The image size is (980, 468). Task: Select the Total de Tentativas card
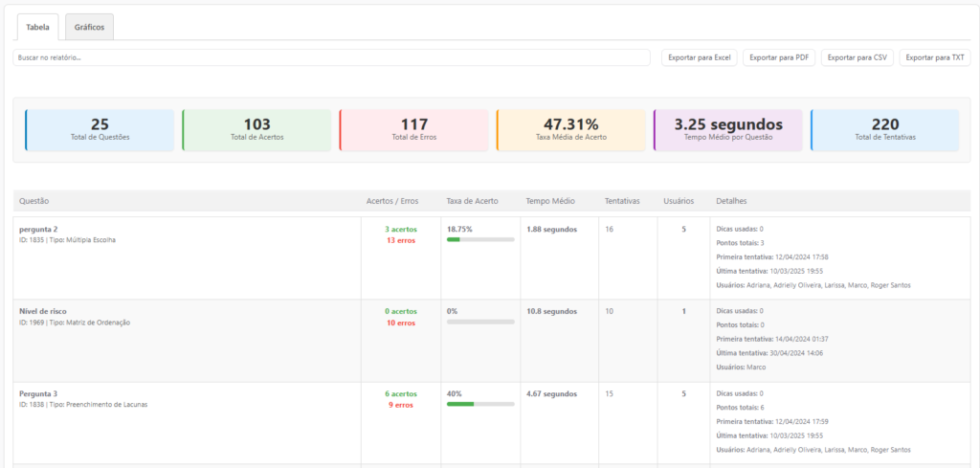(884, 130)
